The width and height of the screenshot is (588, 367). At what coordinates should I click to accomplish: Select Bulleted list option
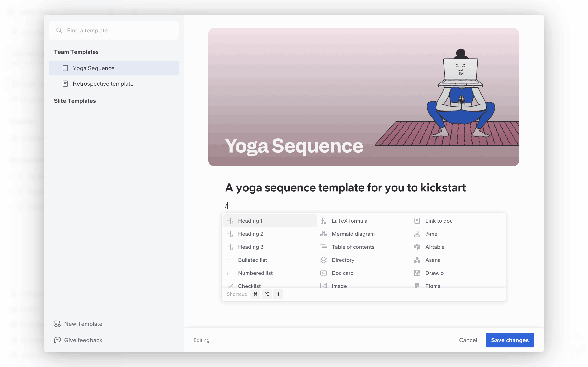[252, 260]
